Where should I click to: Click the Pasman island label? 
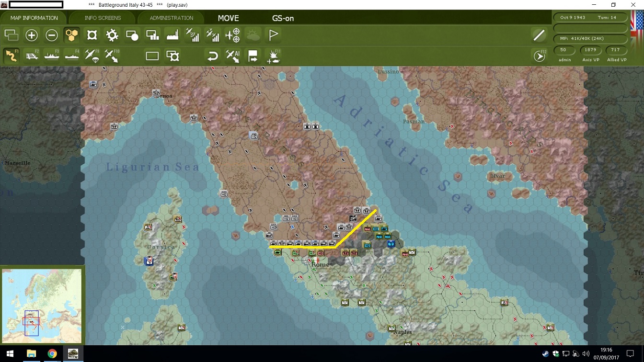point(414,122)
